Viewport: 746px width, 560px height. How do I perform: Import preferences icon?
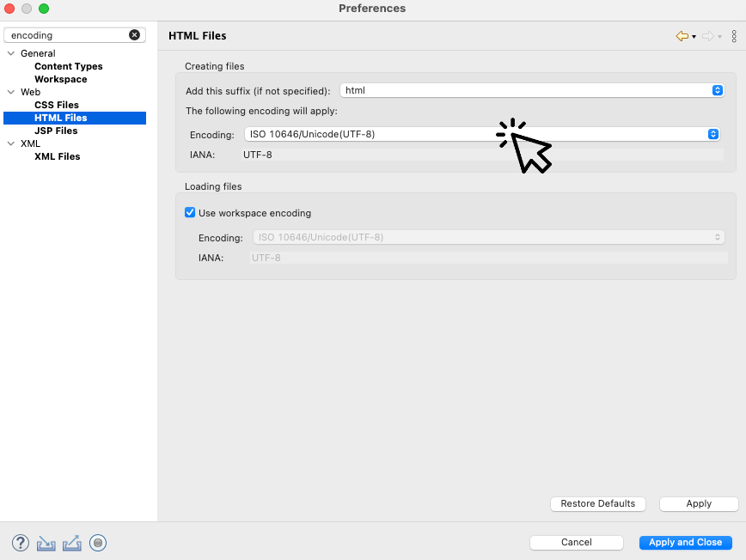pyautogui.click(x=46, y=543)
